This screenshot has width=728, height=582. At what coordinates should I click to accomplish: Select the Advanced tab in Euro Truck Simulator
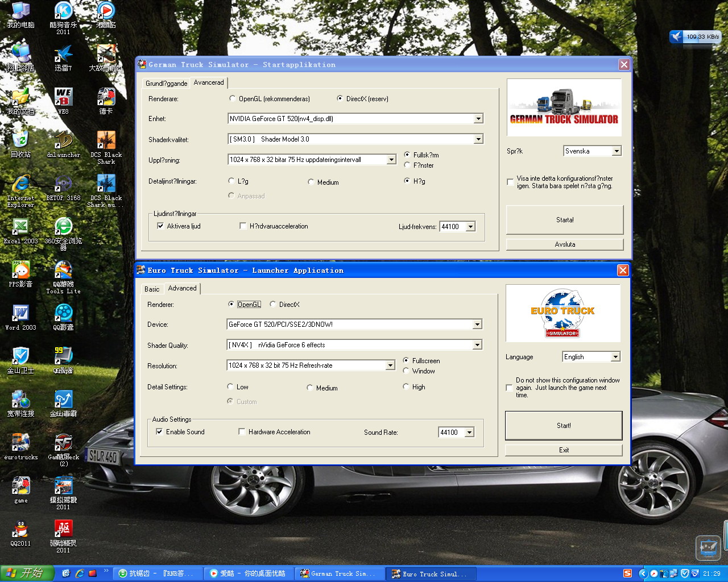tap(182, 288)
